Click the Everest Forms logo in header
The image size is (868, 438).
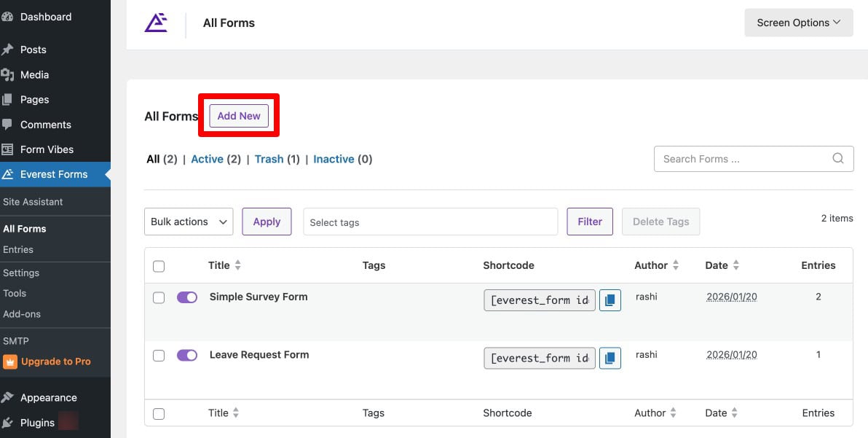[156, 23]
